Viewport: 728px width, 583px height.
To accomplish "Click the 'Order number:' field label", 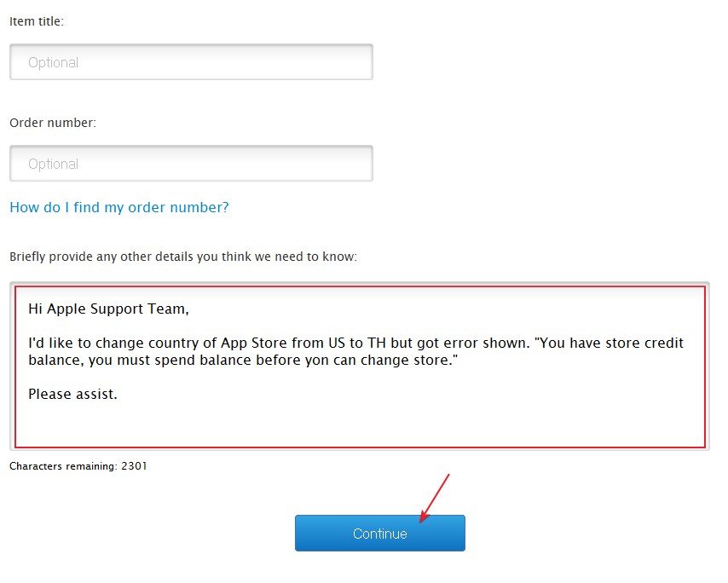I will pyautogui.click(x=53, y=123).
